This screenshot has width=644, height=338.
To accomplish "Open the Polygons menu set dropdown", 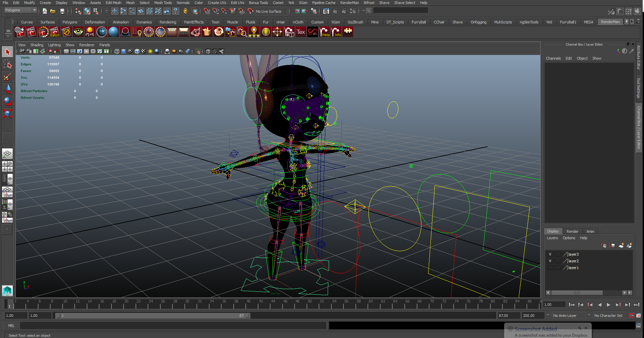I will tap(20, 10).
